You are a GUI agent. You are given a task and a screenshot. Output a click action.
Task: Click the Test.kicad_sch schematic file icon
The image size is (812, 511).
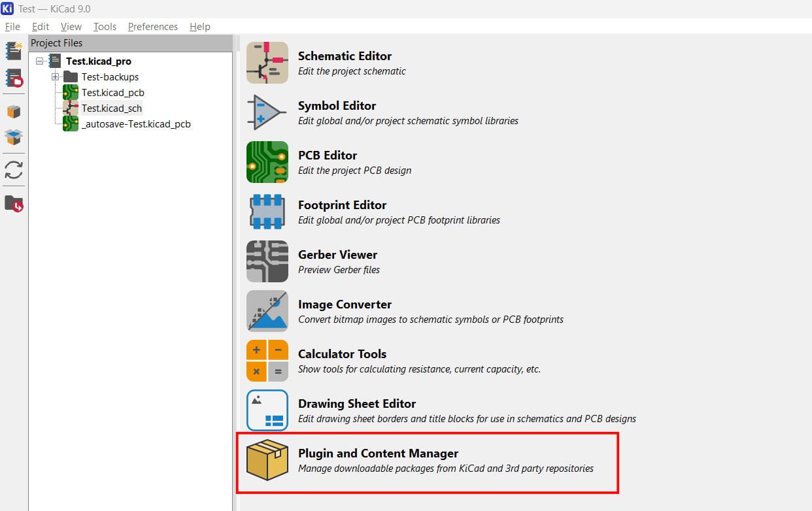71,108
